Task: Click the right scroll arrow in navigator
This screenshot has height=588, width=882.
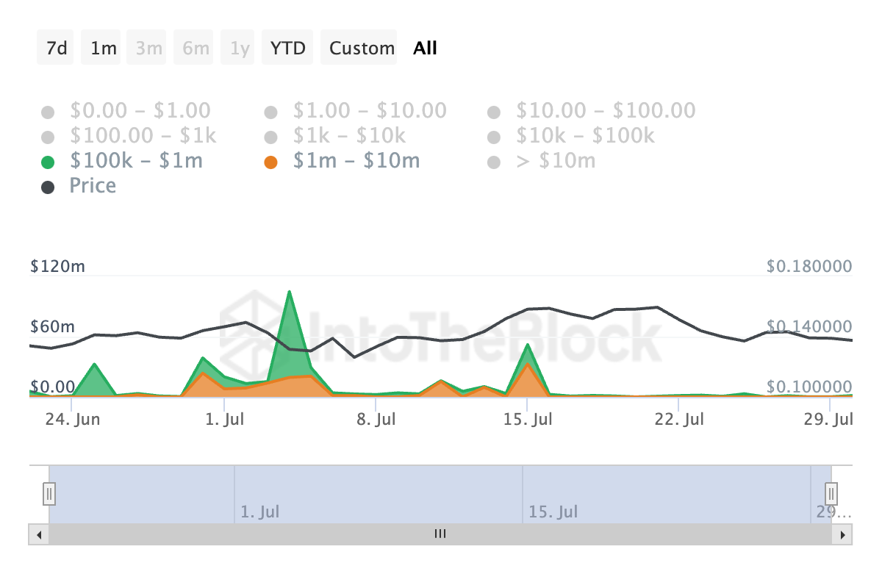Action: [x=842, y=534]
